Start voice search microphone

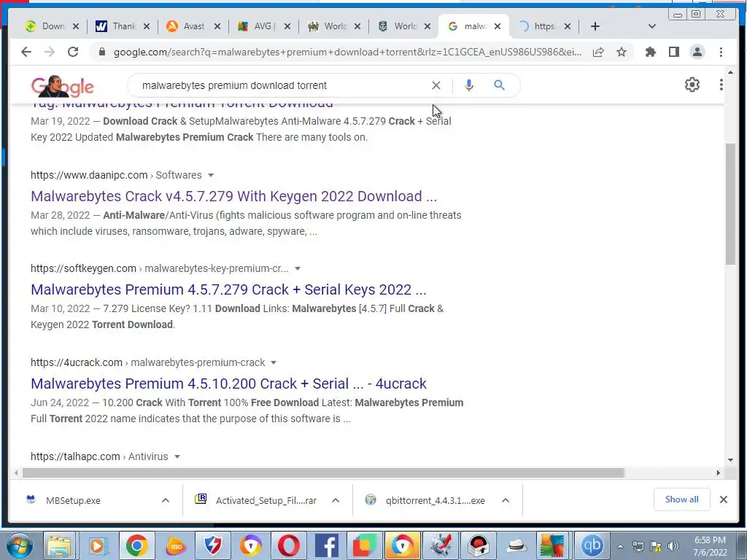[x=469, y=85]
